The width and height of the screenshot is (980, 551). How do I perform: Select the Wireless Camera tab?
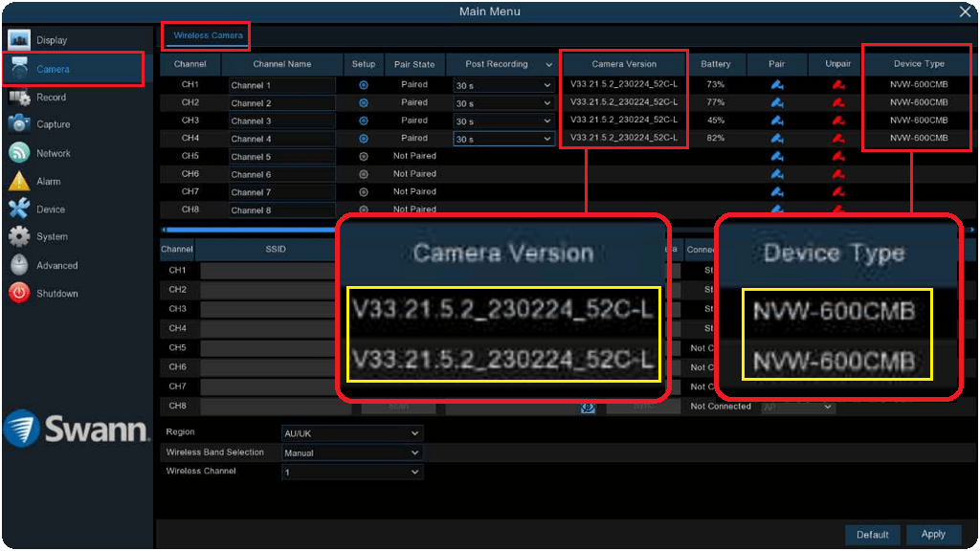tap(208, 35)
